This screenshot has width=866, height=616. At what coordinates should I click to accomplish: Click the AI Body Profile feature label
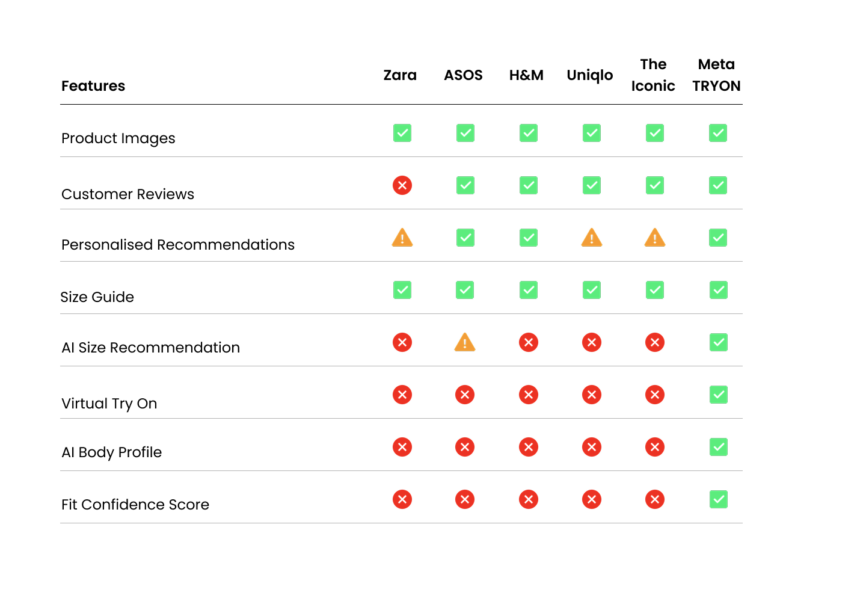point(112,452)
